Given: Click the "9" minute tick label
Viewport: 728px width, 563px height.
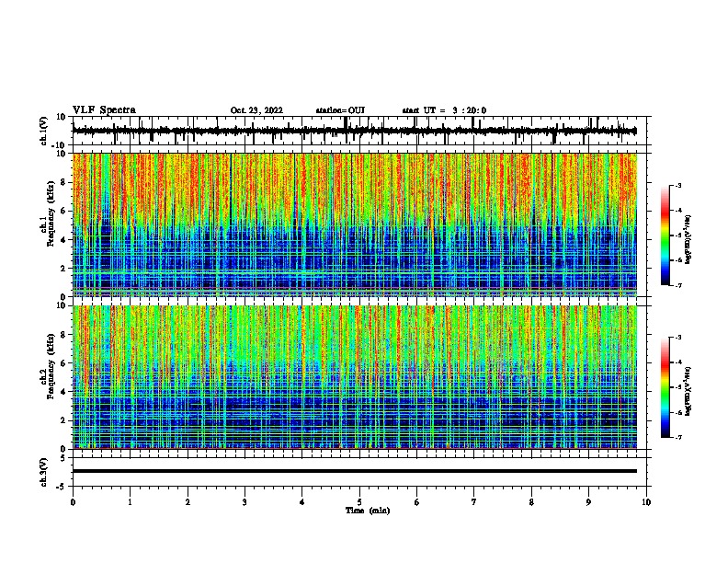Looking at the screenshot, I should (x=588, y=502).
